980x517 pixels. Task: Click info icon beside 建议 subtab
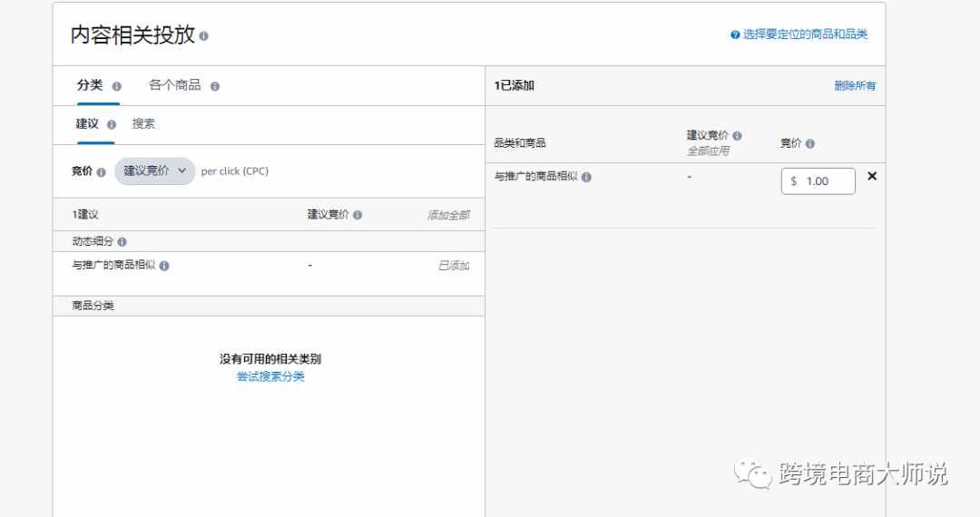[112, 124]
